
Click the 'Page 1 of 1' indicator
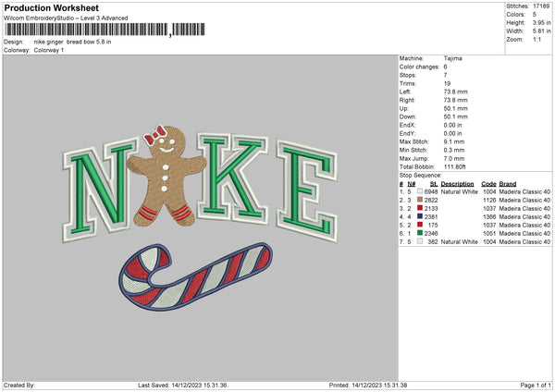point(536,385)
